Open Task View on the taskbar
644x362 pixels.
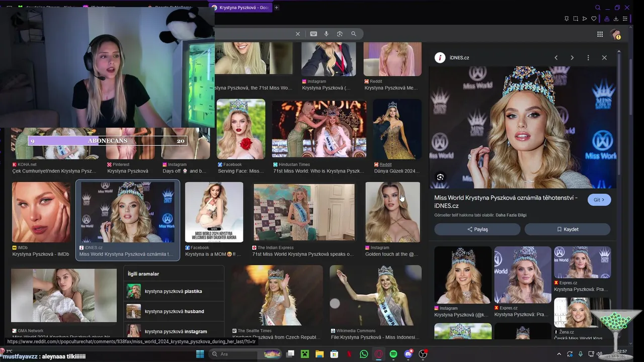[x=290, y=354]
